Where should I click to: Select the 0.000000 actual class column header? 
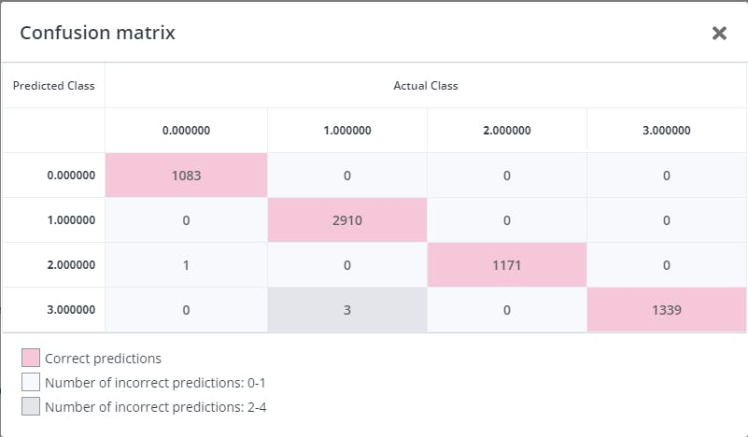tap(186, 130)
